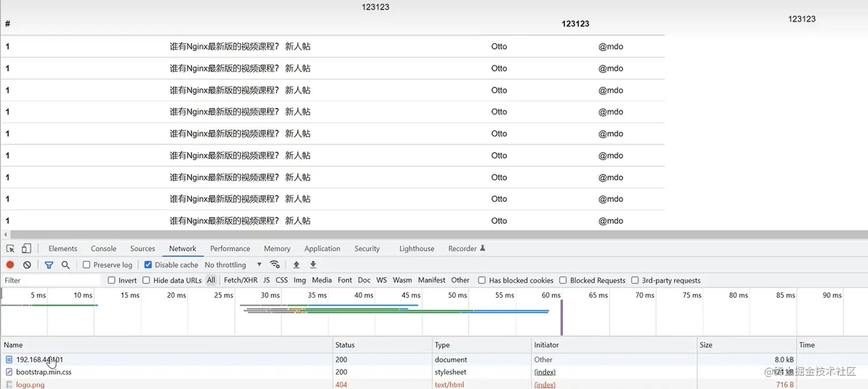Viewport: 868px width, 389px height.
Task: Select the bootstrap.min.css request row
Action: 434,372
